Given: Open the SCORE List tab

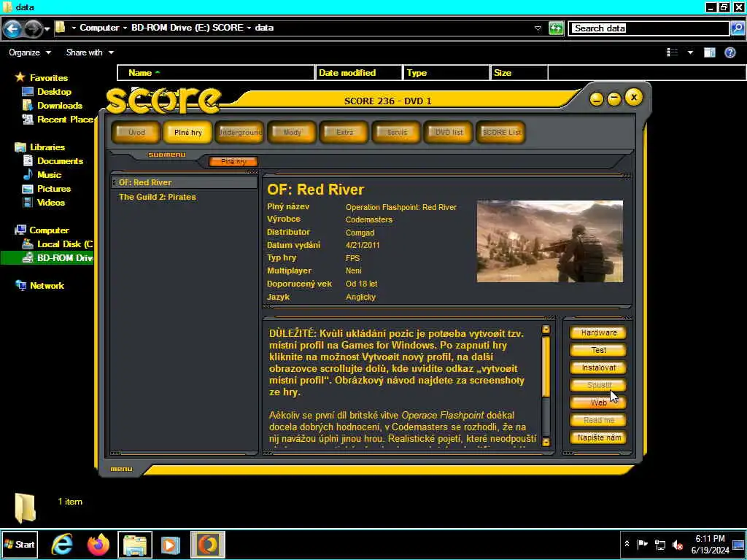Looking at the screenshot, I should 501,133.
